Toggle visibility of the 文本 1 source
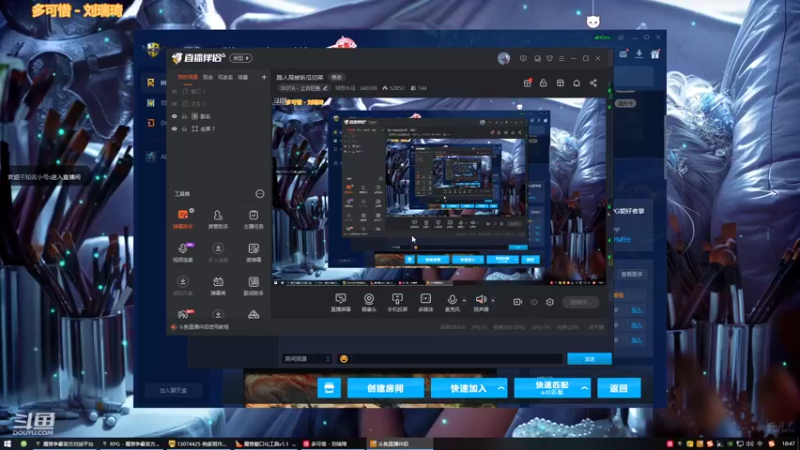 coord(174,104)
